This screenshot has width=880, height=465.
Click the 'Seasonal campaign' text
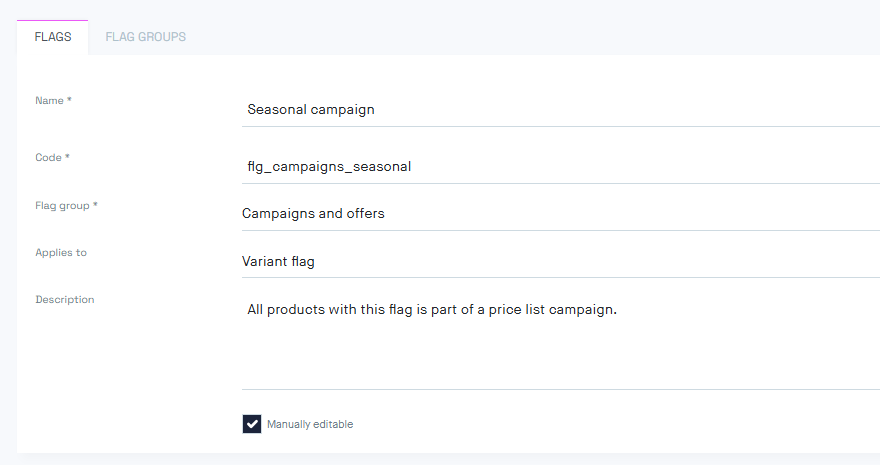311,109
